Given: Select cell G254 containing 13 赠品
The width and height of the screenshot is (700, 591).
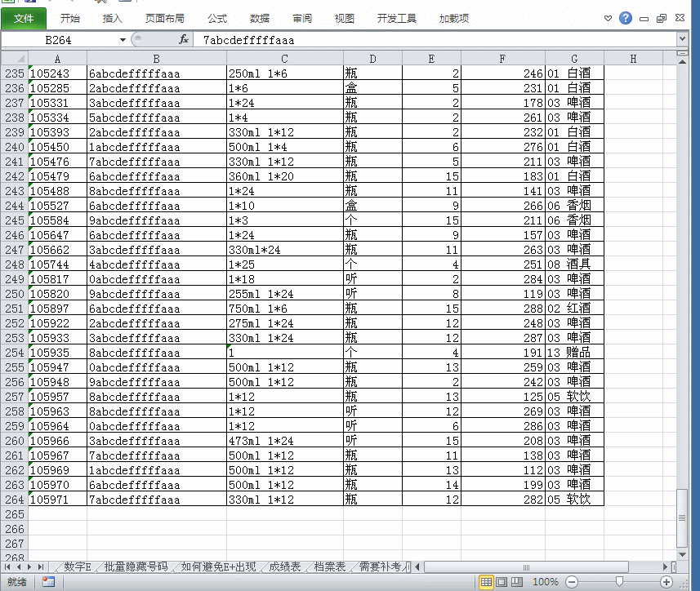Looking at the screenshot, I should 574,353.
